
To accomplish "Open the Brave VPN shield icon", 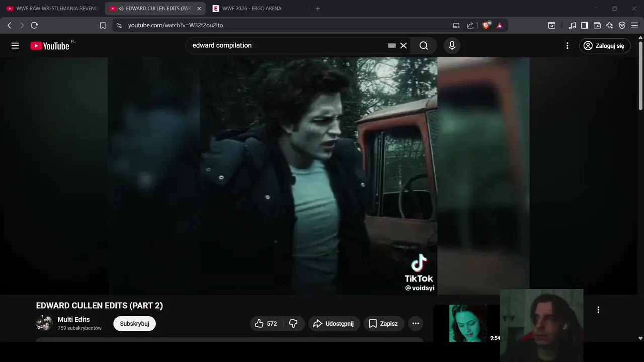I will pyautogui.click(x=622, y=25).
